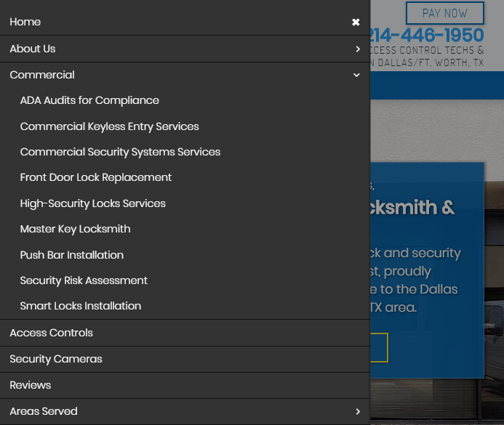Choose Master Key Locksmith

coord(75,229)
